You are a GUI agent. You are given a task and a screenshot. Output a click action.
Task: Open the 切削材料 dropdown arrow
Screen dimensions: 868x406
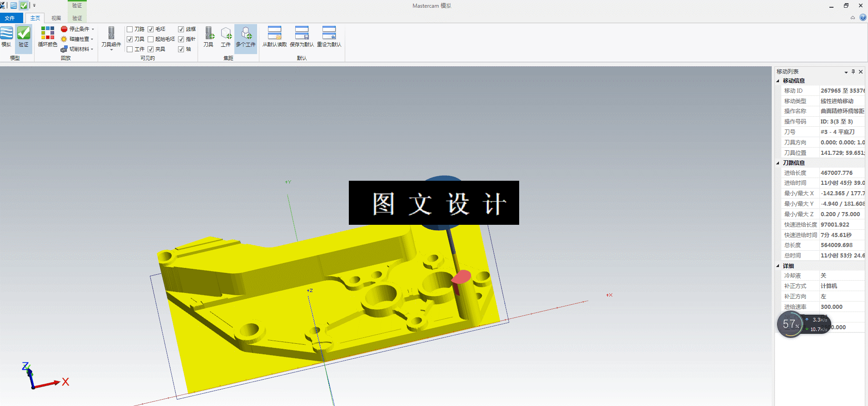[92, 49]
